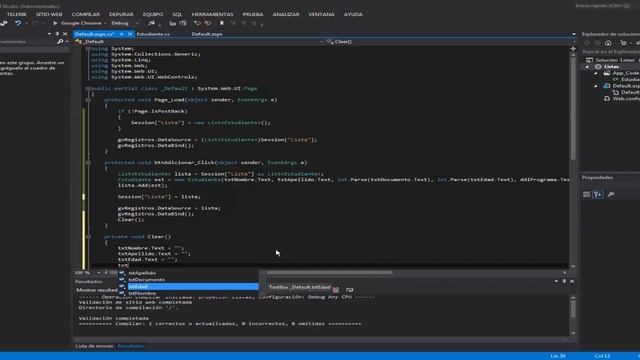The image size is (640, 360).
Task: Open the toolbox panel options arrow
Action: point(49,34)
